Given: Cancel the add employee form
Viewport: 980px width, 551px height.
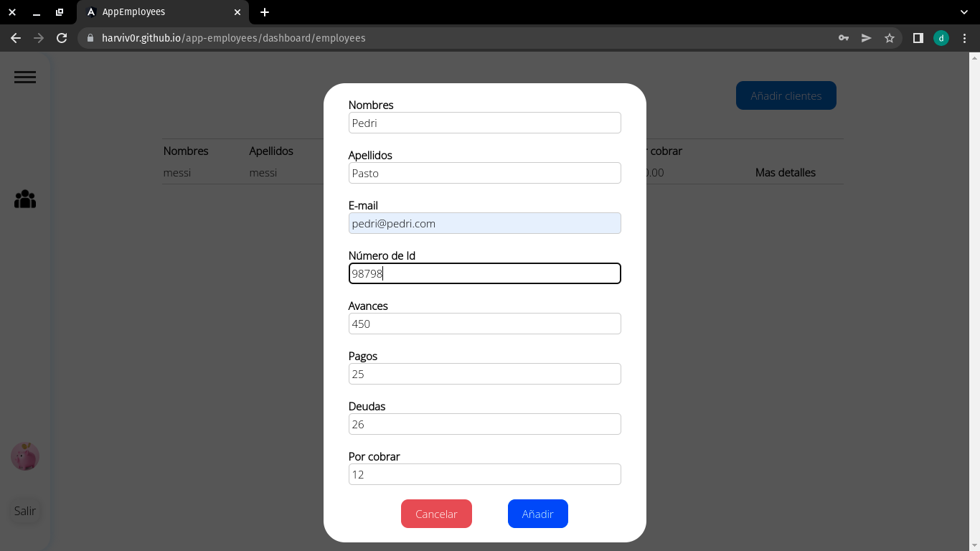Looking at the screenshot, I should tap(436, 514).
